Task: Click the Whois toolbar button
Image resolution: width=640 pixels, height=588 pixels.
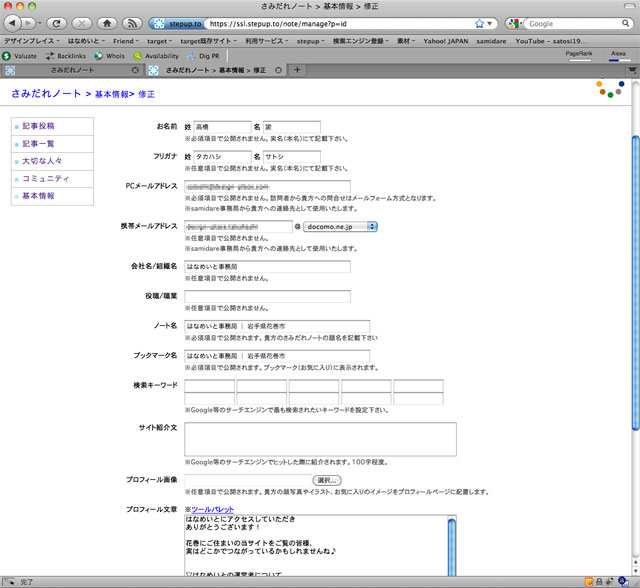Action: point(110,56)
